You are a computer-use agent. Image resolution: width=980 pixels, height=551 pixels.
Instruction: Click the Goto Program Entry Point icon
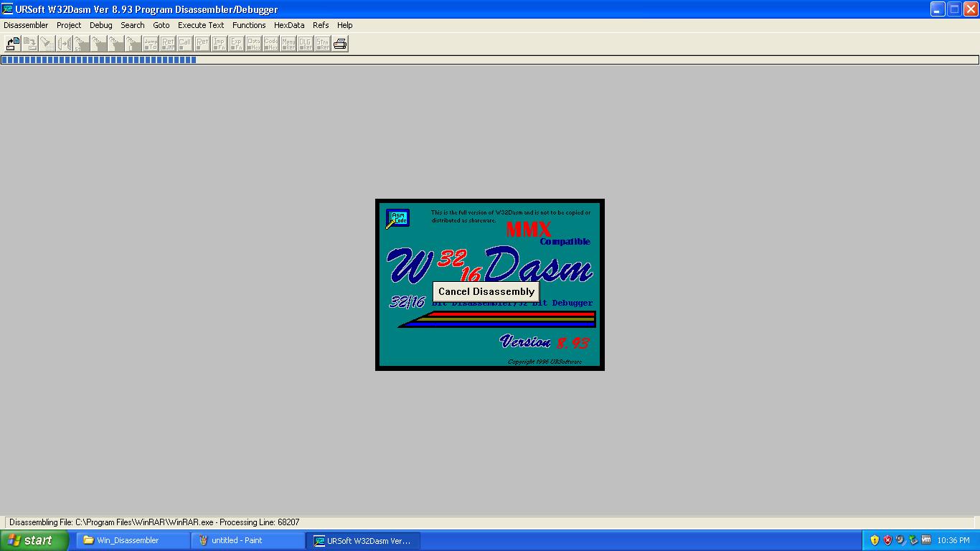[x=98, y=44]
